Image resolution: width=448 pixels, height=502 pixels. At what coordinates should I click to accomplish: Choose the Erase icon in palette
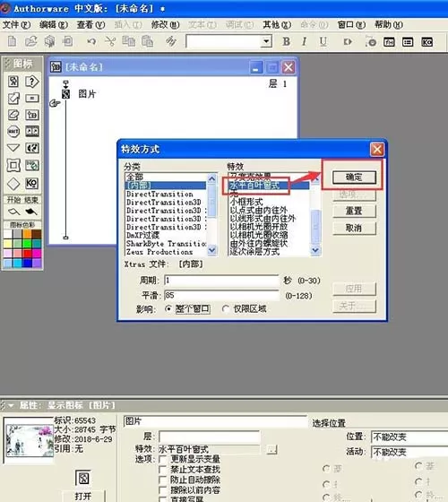(13, 115)
